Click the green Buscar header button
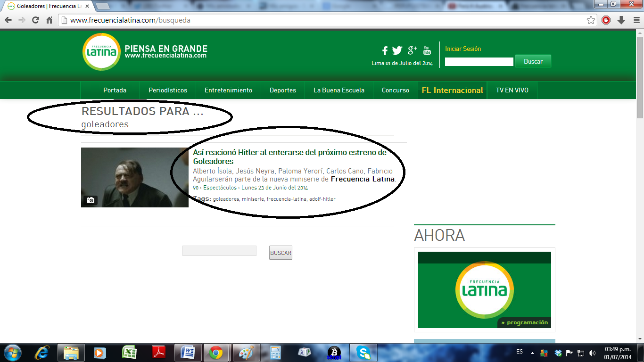 pos(533,61)
